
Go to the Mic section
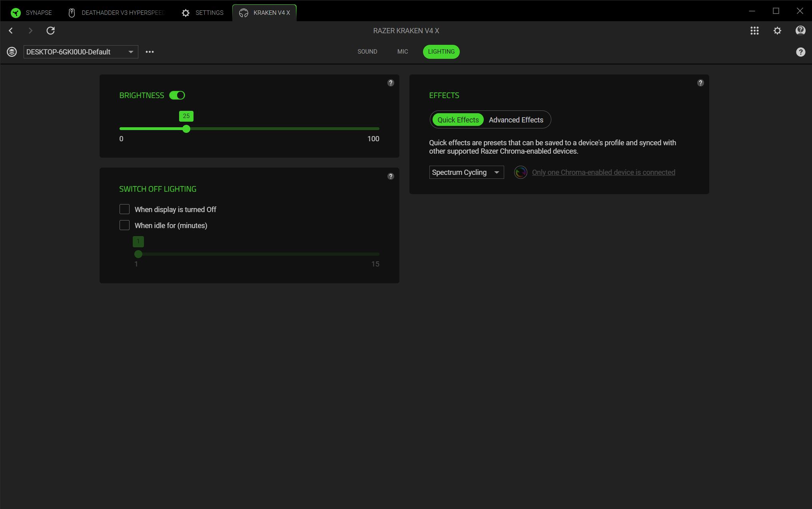click(x=403, y=52)
